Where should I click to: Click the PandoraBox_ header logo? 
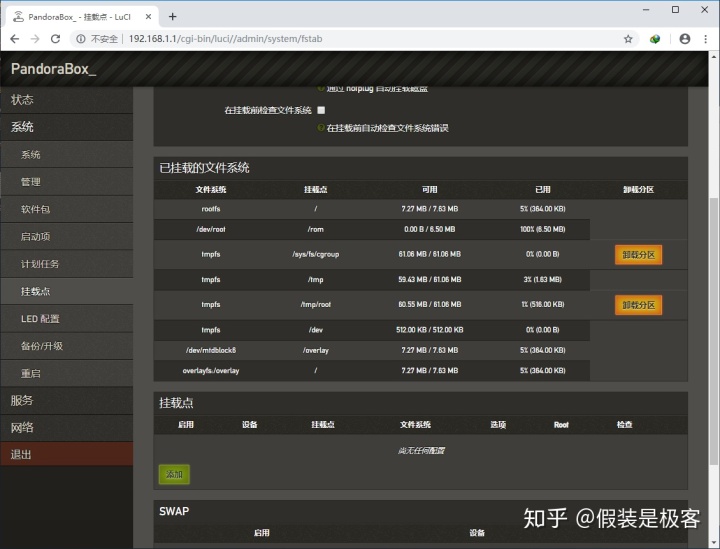pyautogui.click(x=54, y=69)
